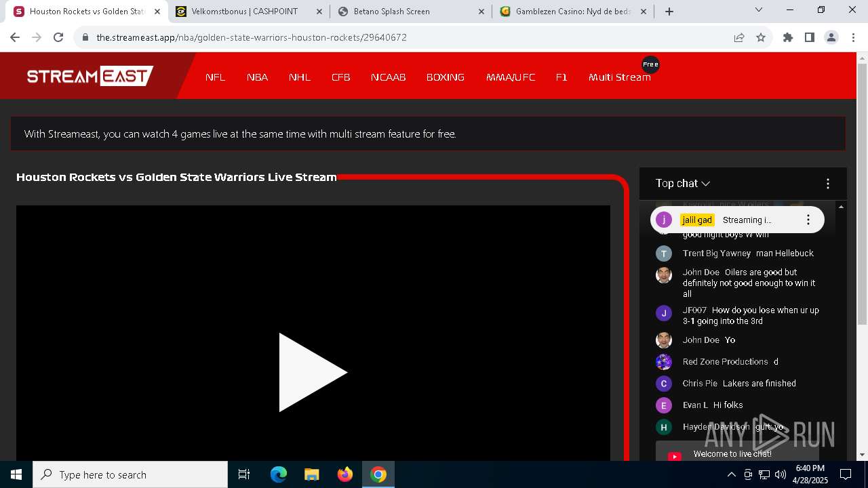Close the Gamblezen Casino tab

coord(644,12)
